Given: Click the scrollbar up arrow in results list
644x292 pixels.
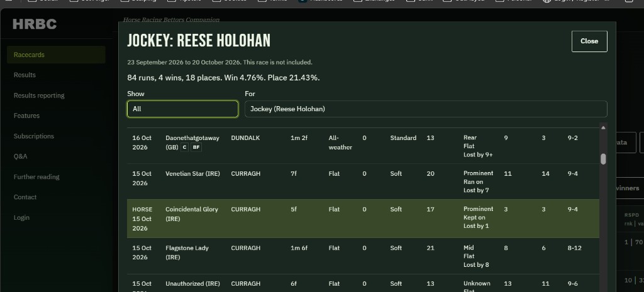Looking at the screenshot, I should [603, 127].
